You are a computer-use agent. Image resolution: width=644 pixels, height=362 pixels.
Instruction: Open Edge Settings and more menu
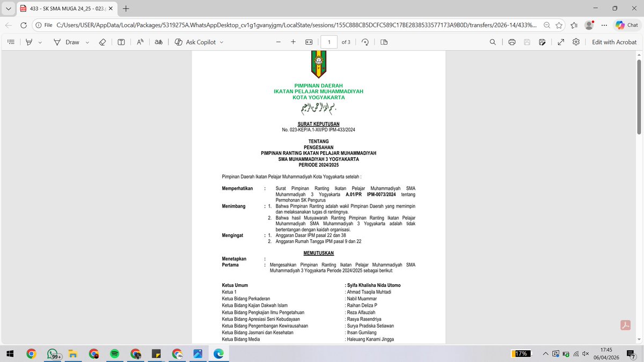click(x=604, y=25)
